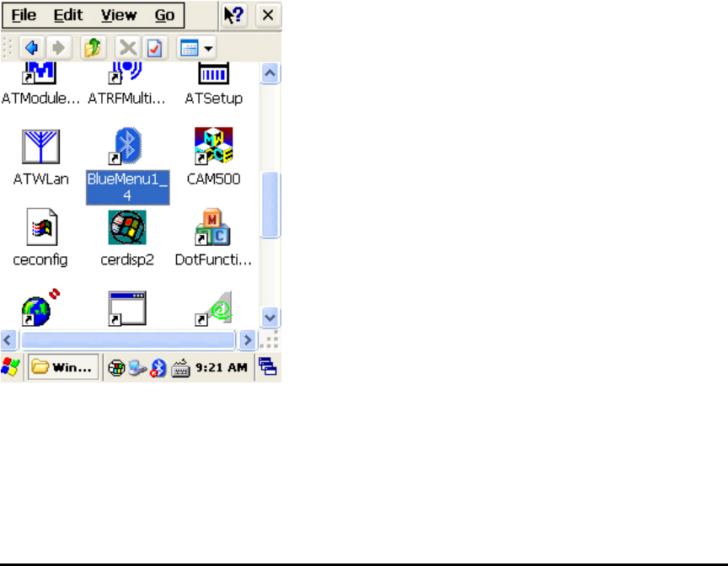This screenshot has height=566, width=728.
Task: Click the vertical scrollbar up arrow
Action: [270, 73]
